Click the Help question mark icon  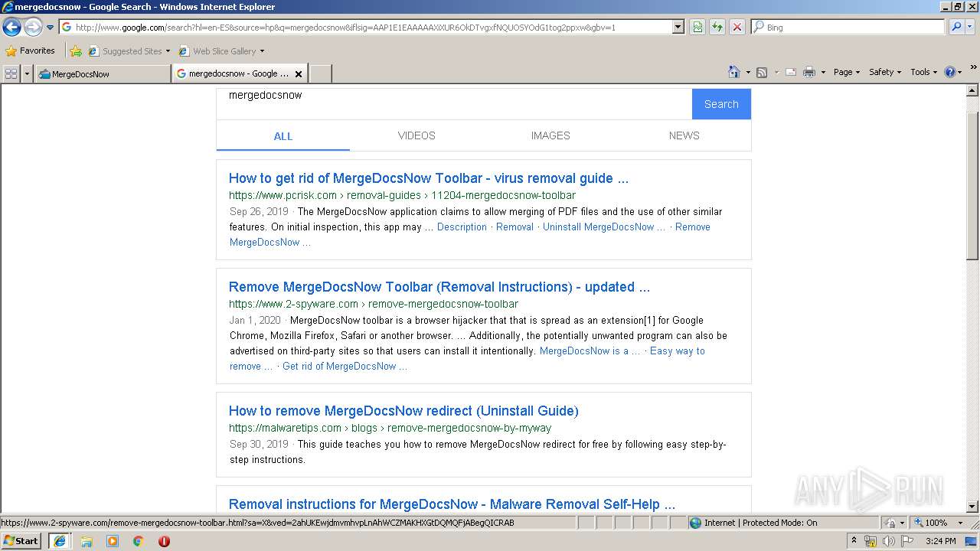tap(949, 72)
